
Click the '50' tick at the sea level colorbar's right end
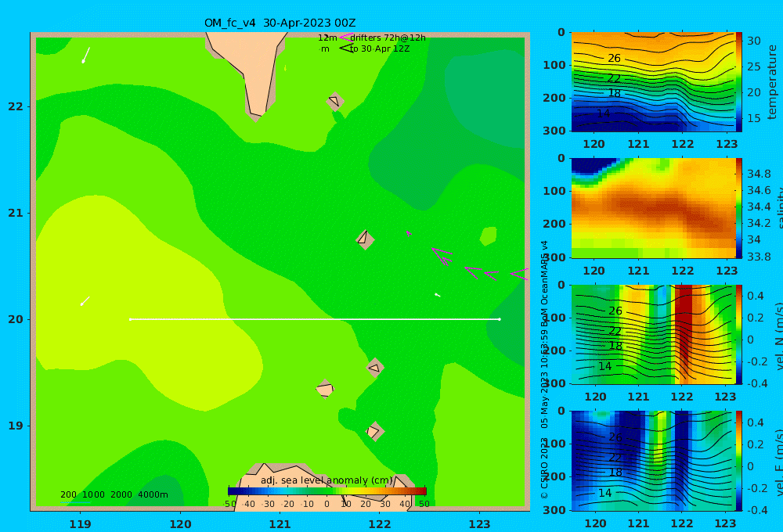pos(424,504)
